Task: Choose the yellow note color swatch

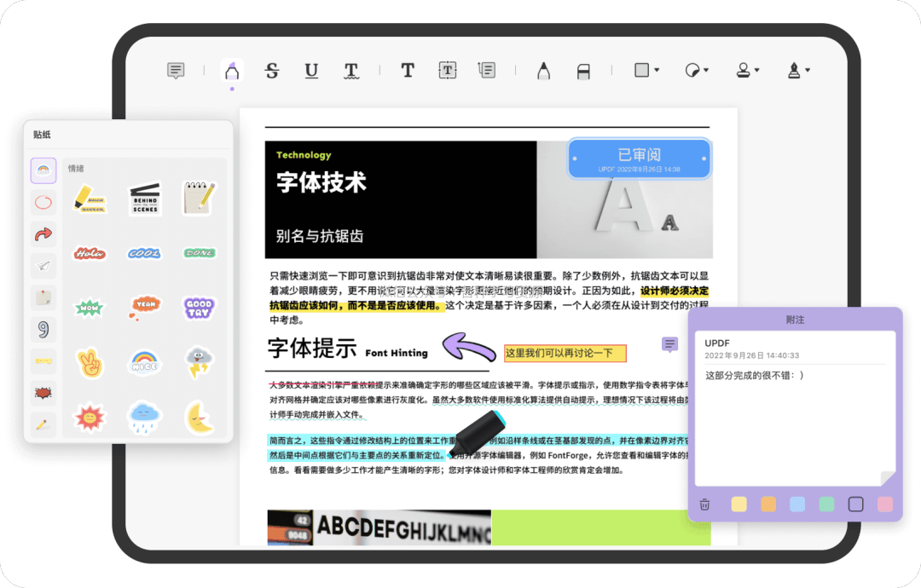Action: coord(739,504)
